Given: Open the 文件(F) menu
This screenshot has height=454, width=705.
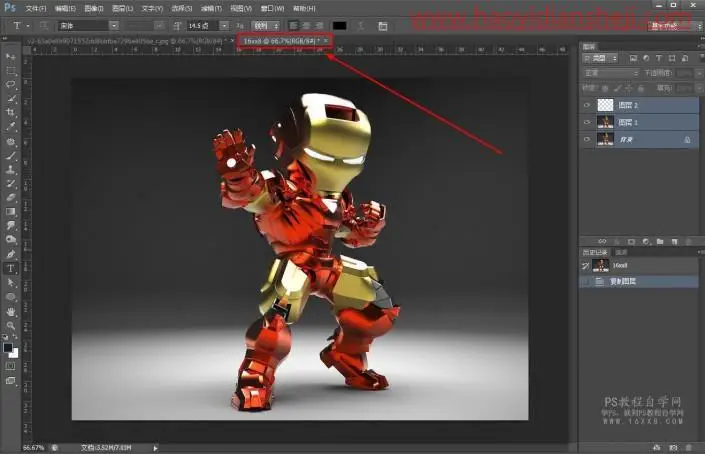Looking at the screenshot, I should click(x=36, y=9).
